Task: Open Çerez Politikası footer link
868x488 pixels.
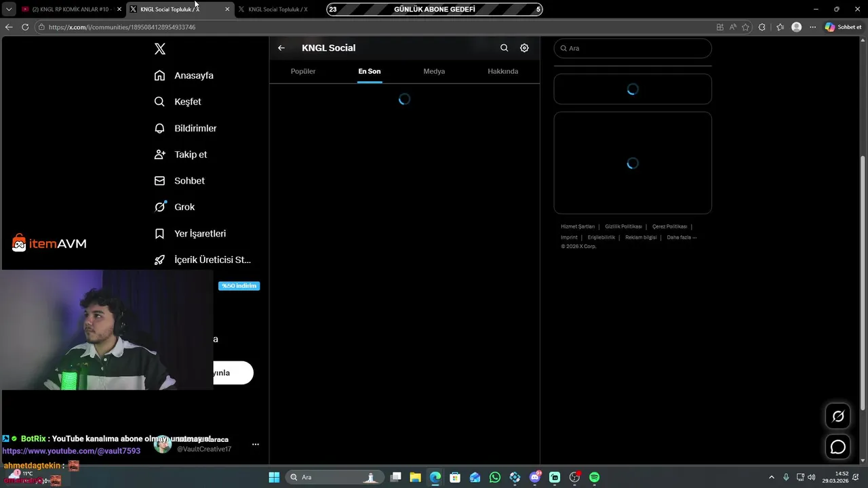Action: click(669, 226)
